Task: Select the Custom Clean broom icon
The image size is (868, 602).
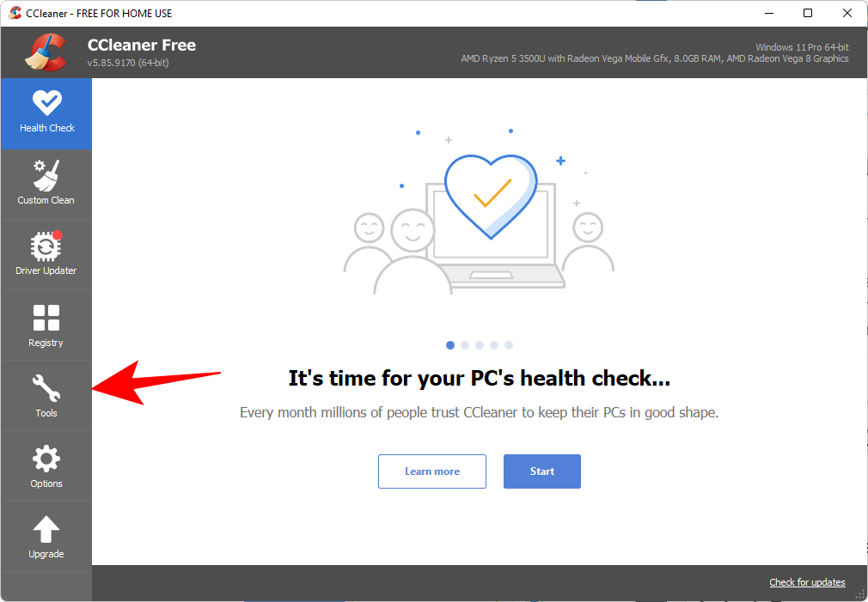Action: [46, 175]
